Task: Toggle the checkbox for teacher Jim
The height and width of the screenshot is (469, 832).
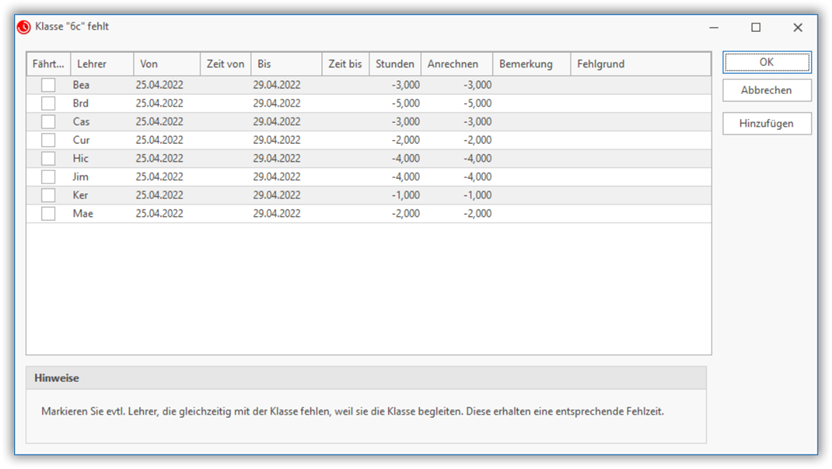Action: (x=48, y=177)
